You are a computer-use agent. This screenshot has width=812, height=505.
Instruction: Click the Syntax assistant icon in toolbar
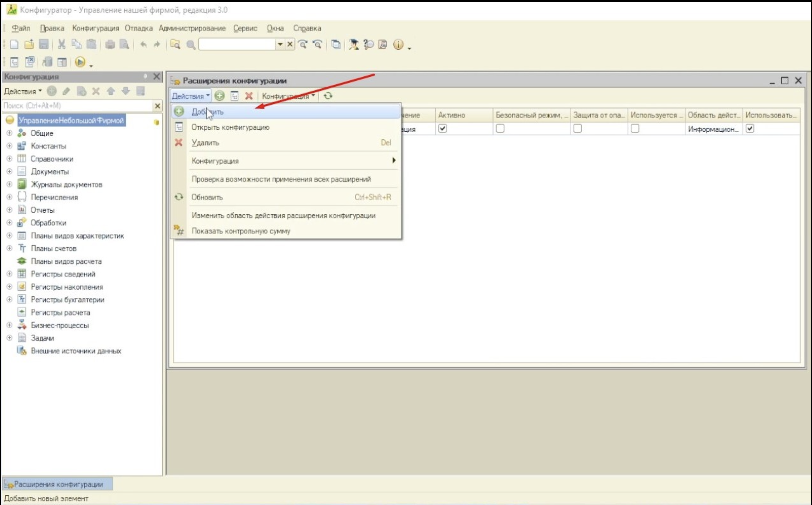[x=354, y=44]
